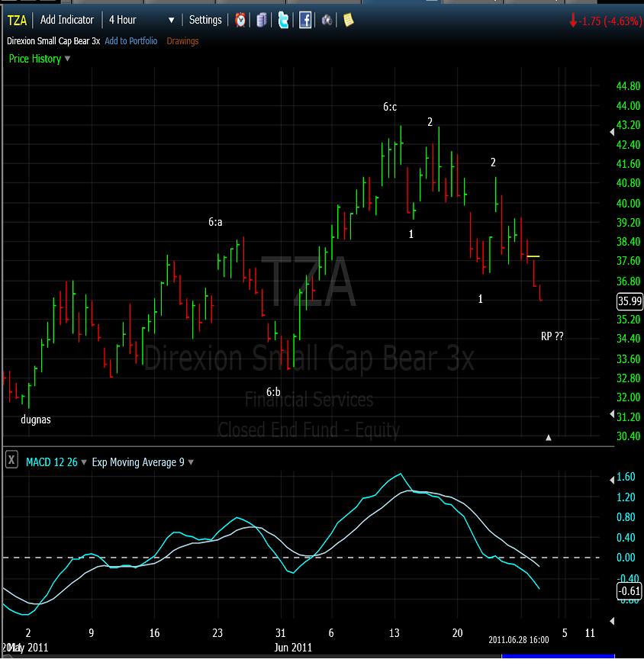Image resolution: width=644 pixels, height=669 pixels.
Task: Click the Price History label
Action: pos(35,59)
